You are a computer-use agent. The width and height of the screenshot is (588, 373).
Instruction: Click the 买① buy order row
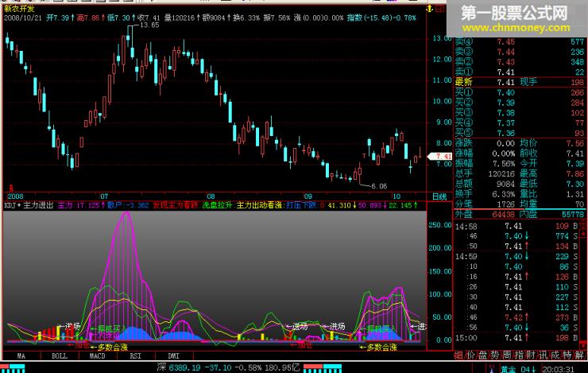click(520, 92)
